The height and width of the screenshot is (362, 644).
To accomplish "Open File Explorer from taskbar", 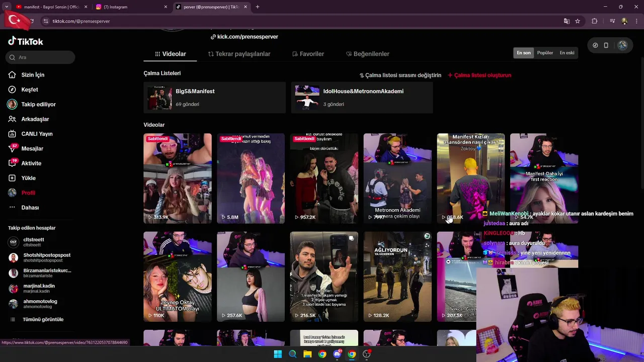I will click(x=307, y=354).
